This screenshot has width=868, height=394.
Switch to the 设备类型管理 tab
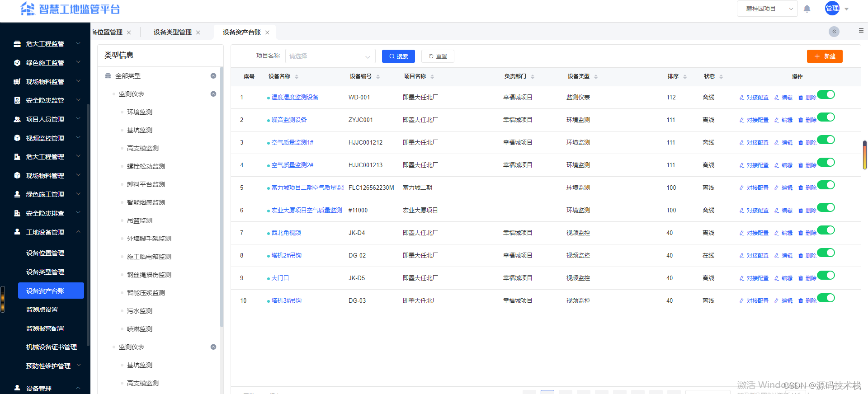coord(173,32)
